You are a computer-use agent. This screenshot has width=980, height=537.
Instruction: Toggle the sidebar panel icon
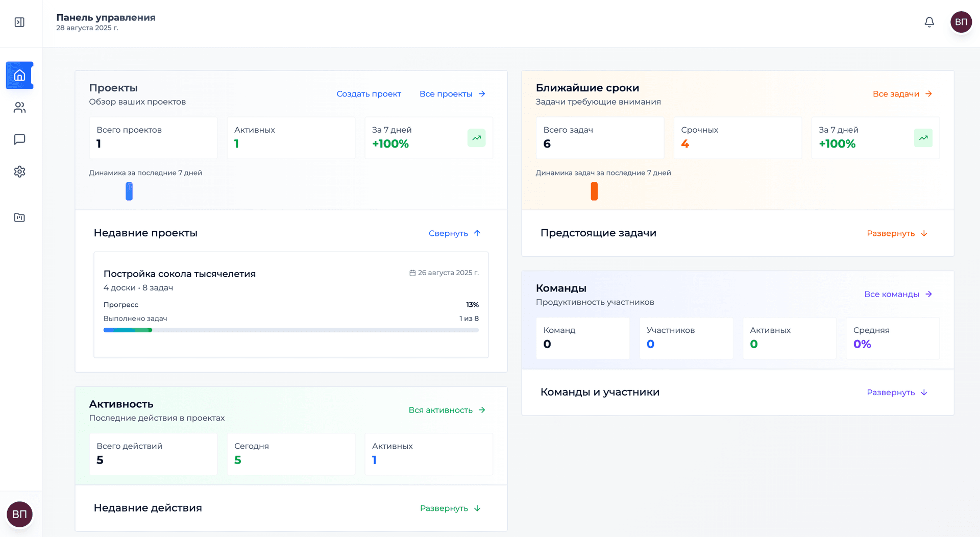[19, 22]
